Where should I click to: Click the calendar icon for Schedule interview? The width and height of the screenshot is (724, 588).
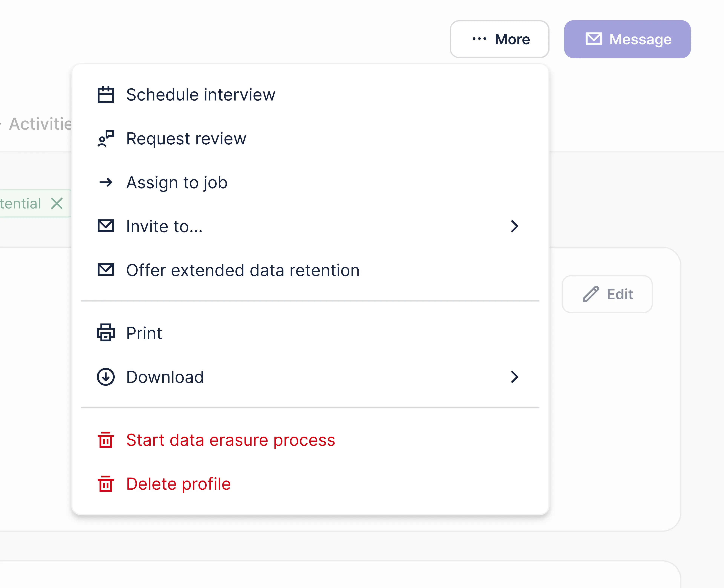click(106, 94)
